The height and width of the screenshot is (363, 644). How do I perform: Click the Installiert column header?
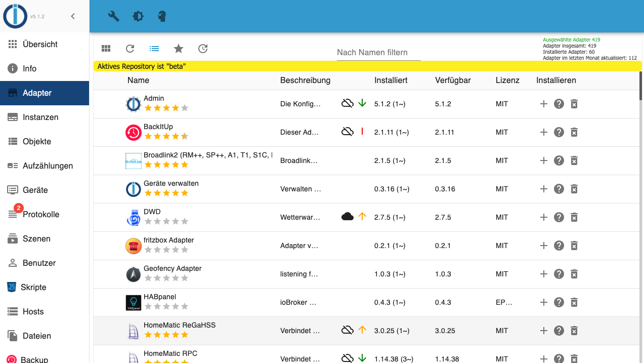click(x=391, y=80)
